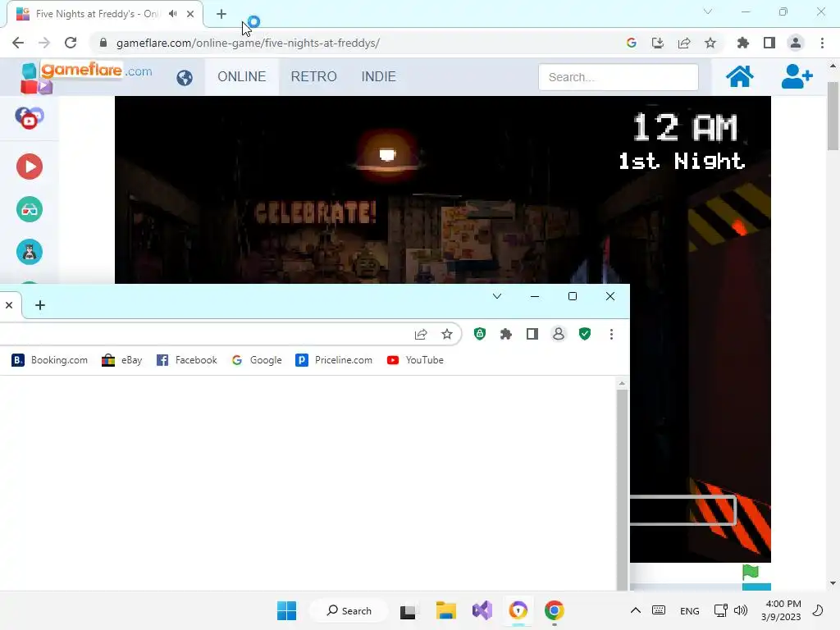Open the Google icon in the address bar
The width and height of the screenshot is (840, 630).
point(632,43)
